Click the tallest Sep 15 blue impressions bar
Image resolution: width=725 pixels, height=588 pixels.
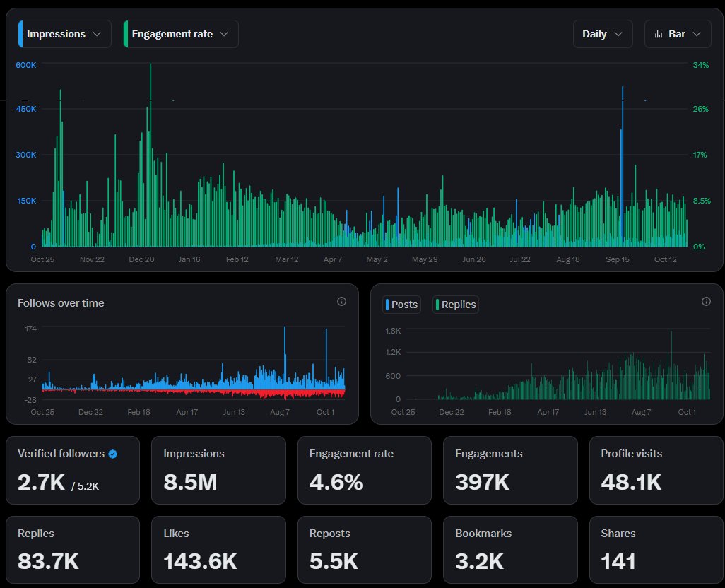(623, 166)
